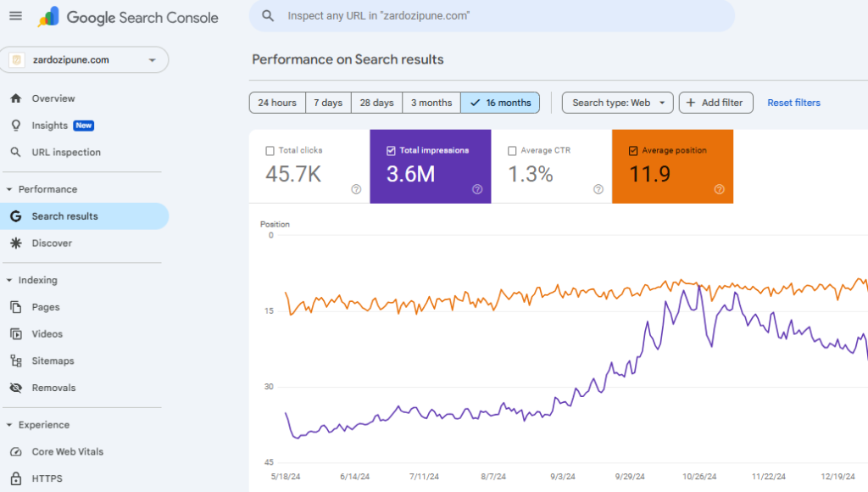Select the 3 months range tab

point(431,103)
